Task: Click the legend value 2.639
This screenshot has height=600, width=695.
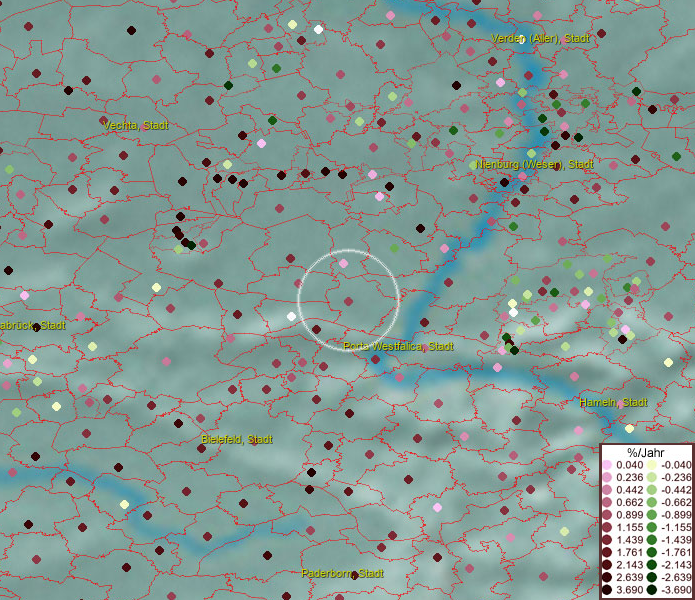Action: [x=629, y=577]
